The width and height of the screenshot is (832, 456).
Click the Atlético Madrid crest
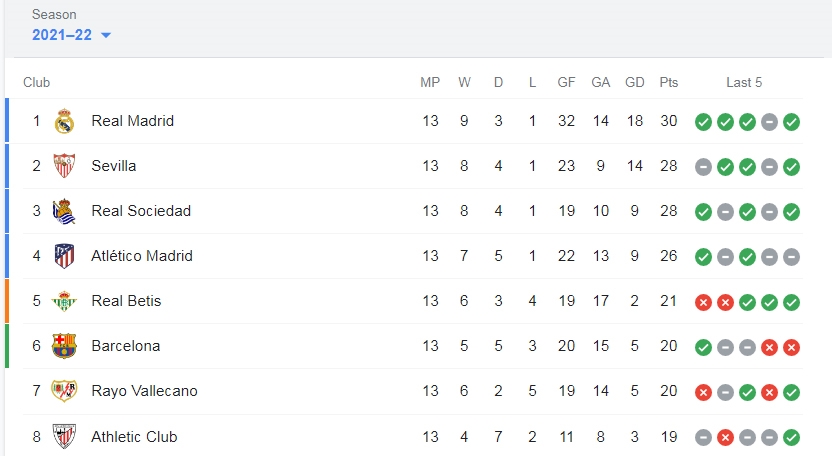(x=64, y=256)
